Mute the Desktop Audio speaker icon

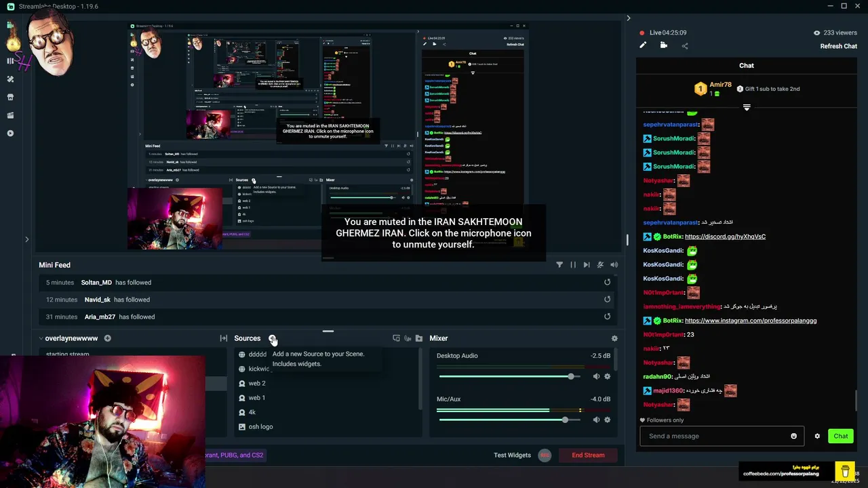pyautogui.click(x=596, y=376)
